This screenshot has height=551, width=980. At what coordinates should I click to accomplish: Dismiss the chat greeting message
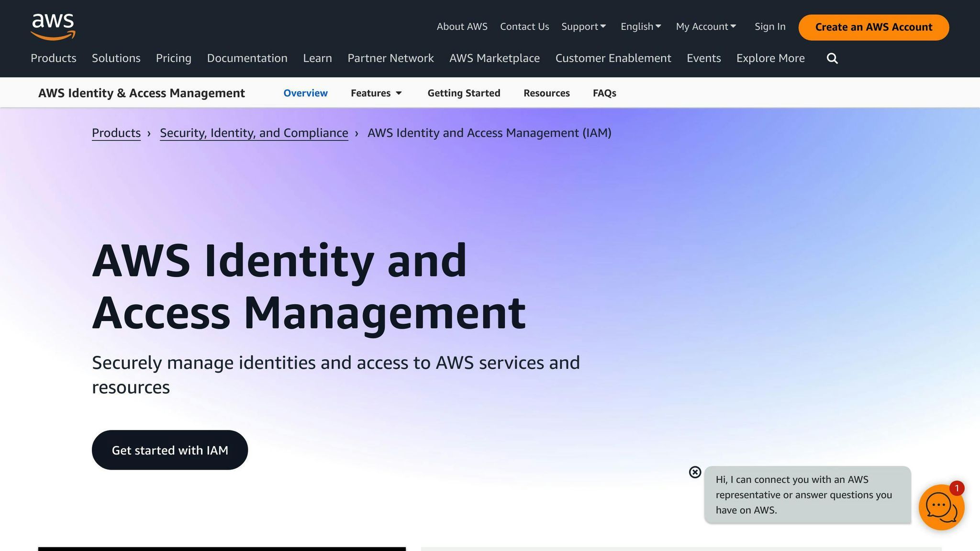click(695, 473)
